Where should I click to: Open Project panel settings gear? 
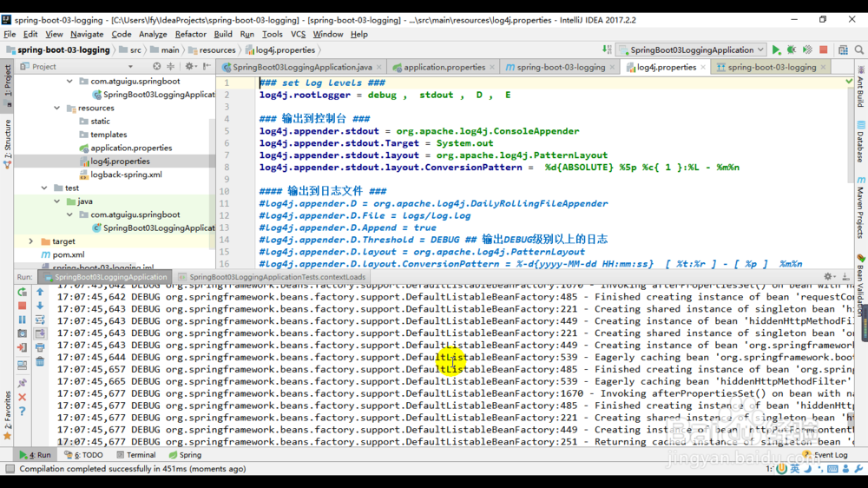coord(190,67)
